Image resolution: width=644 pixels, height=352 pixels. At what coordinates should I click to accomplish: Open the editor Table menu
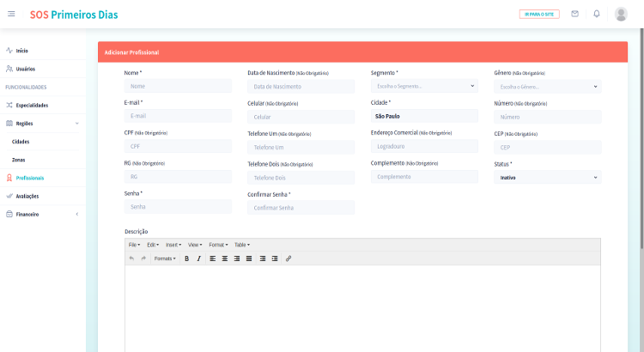pyautogui.click(x=242, y=245)
